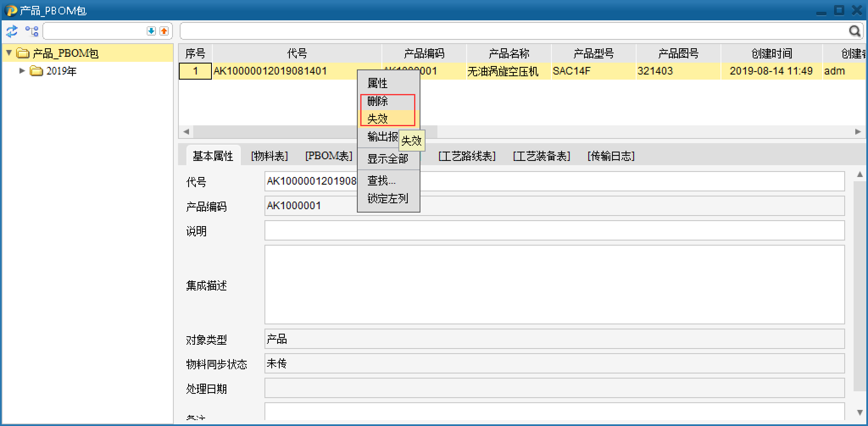Select cell AK10000012019081401 in the table
868x426 pixels.
click(x=297, y=71)
